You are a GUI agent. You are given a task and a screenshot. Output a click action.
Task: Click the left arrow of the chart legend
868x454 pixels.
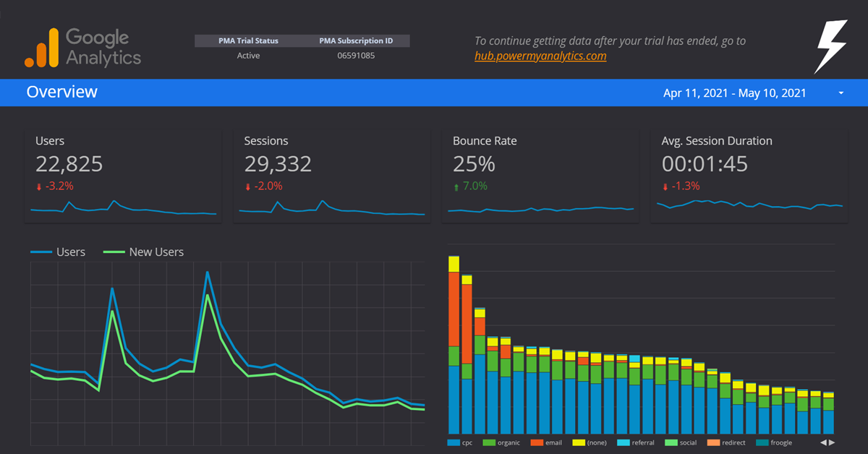(x=823, y=442)
